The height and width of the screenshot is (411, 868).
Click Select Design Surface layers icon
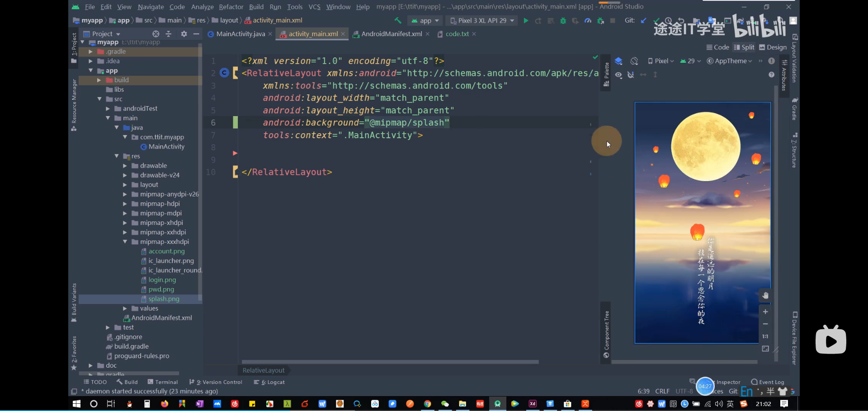tap(619, 61)
